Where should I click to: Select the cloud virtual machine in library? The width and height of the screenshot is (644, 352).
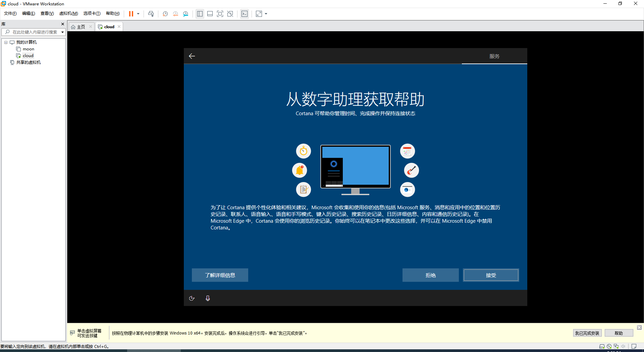(x=28, y=56)
